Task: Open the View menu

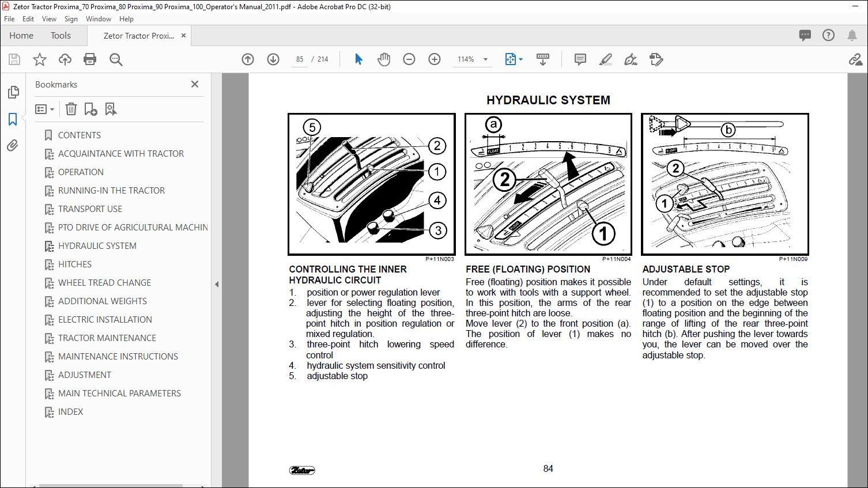Action: click(x=49, y=19)
